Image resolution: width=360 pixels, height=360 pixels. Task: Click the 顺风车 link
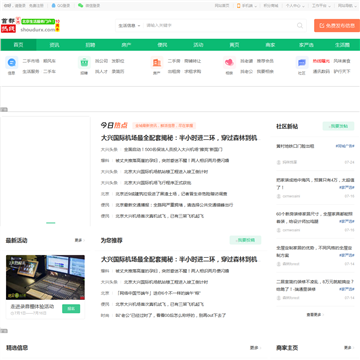point(49,61)
